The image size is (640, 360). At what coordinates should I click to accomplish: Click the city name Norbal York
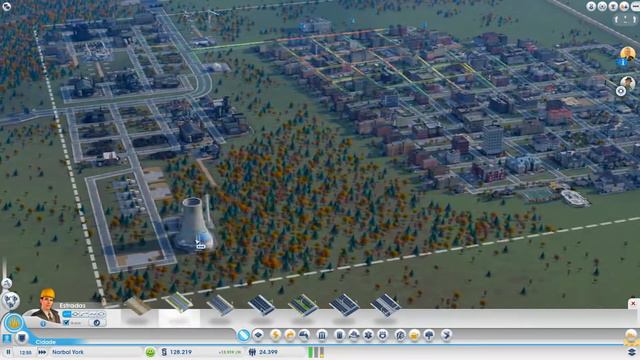click(x=68, y=352)
